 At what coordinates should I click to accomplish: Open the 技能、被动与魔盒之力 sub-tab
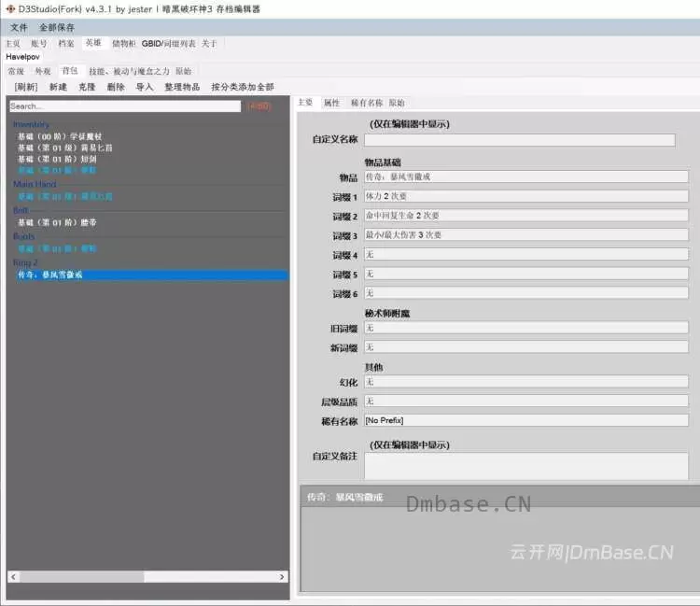pyautogui.click(x=129, y=72)
